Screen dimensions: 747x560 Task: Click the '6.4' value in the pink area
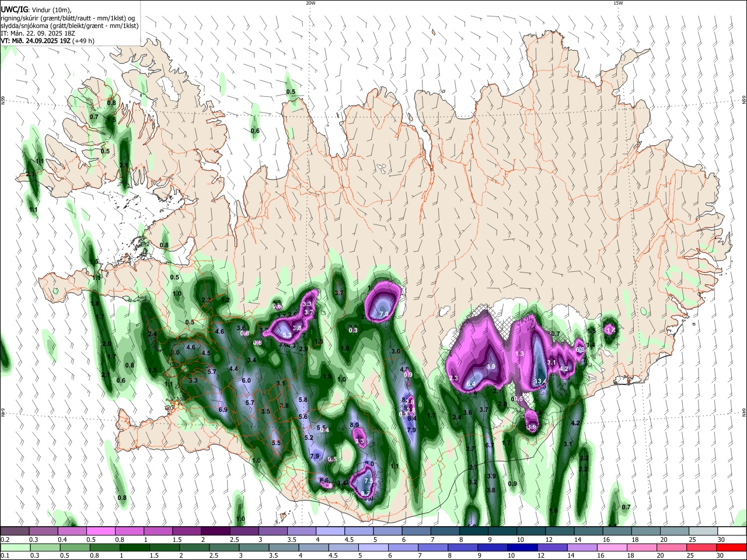tap(472, 383)
